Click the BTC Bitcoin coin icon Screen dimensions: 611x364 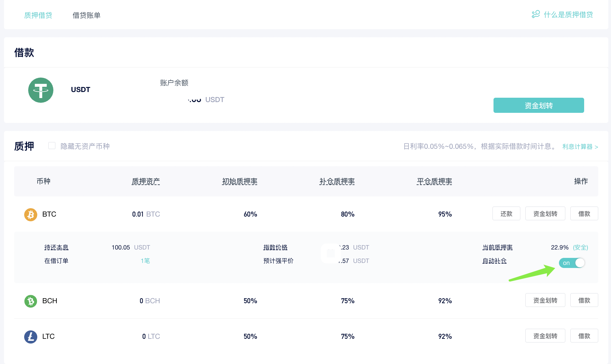tap(31, 214)
